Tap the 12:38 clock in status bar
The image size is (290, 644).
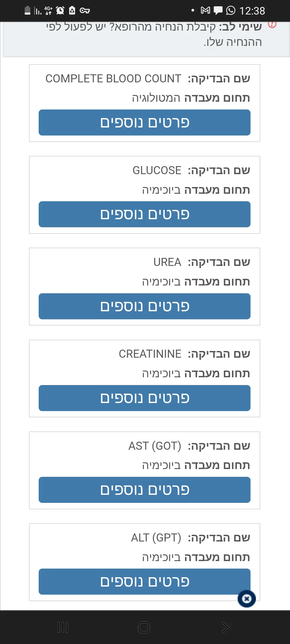tap(252, 11)
